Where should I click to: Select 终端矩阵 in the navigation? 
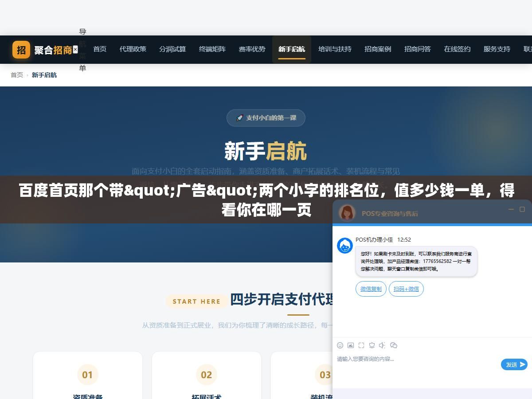coord(212,49)
